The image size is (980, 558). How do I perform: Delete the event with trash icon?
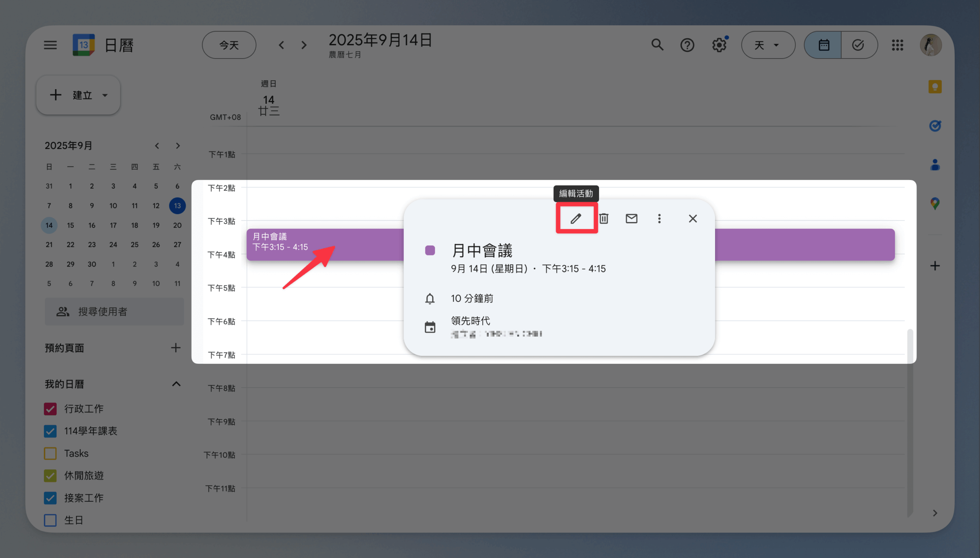pyautogui.click(x=604, y=218)
